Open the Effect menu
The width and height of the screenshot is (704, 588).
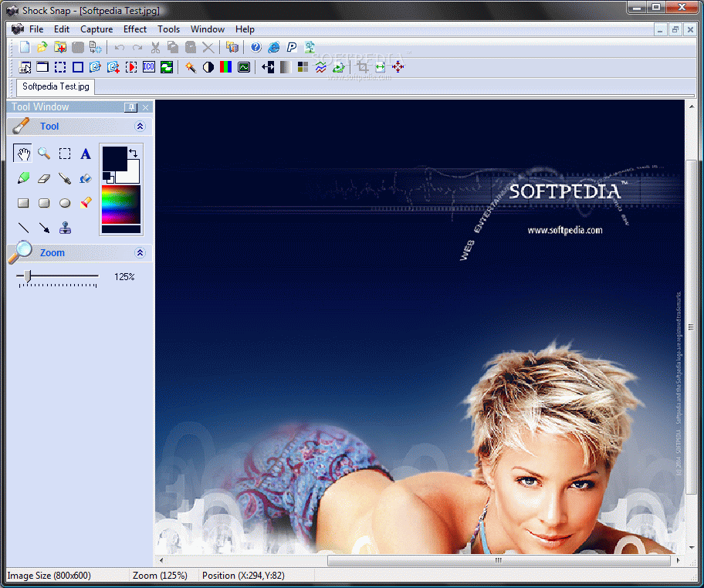(x=135, y=29)
